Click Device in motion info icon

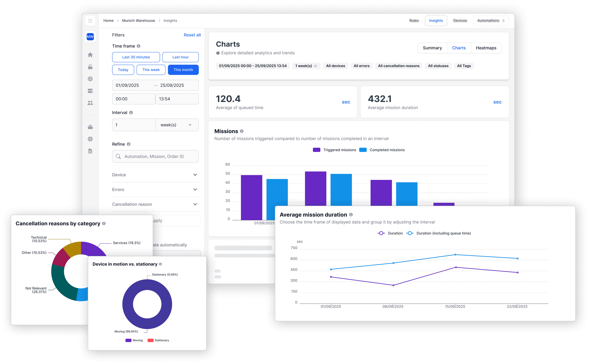pos(160,264)
